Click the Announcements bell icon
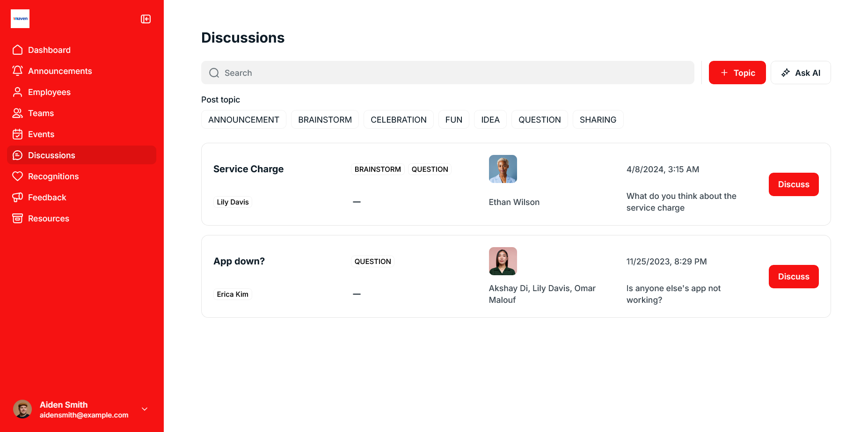 18,71
